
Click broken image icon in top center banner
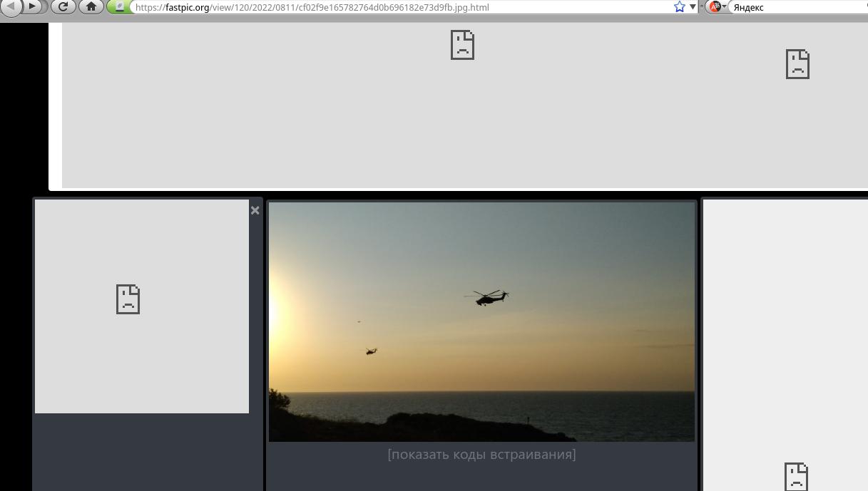coord(462,44)
